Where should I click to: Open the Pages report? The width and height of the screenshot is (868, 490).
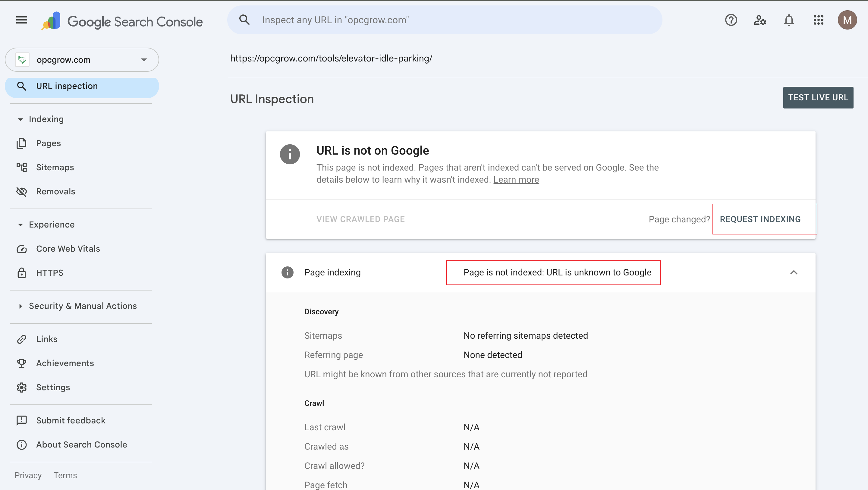click(x=48, y=143)
